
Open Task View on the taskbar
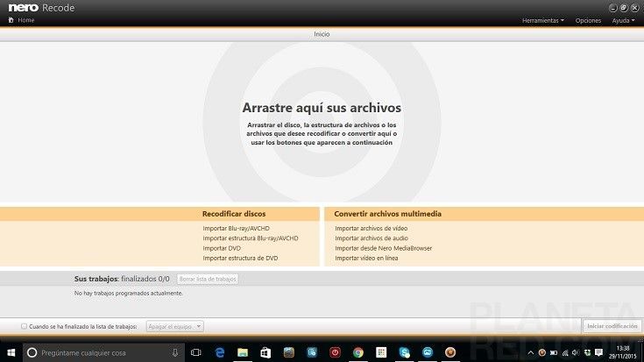tap(196, 352)
